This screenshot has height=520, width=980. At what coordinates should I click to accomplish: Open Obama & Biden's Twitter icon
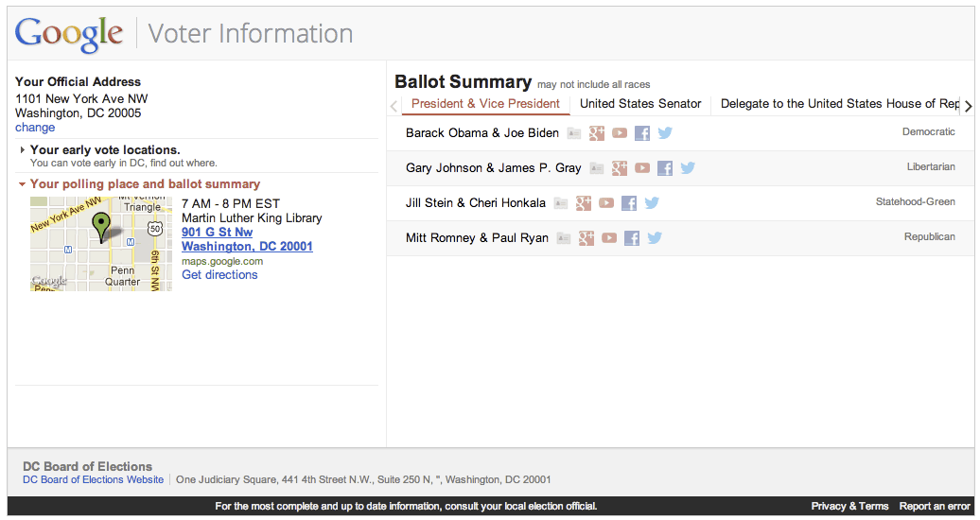pos(665,133)
